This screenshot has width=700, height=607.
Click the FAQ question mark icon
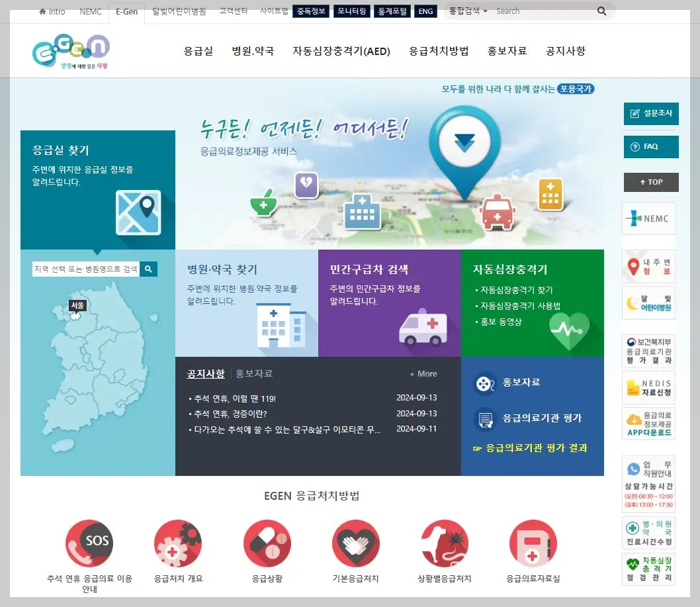pos(634,146)
